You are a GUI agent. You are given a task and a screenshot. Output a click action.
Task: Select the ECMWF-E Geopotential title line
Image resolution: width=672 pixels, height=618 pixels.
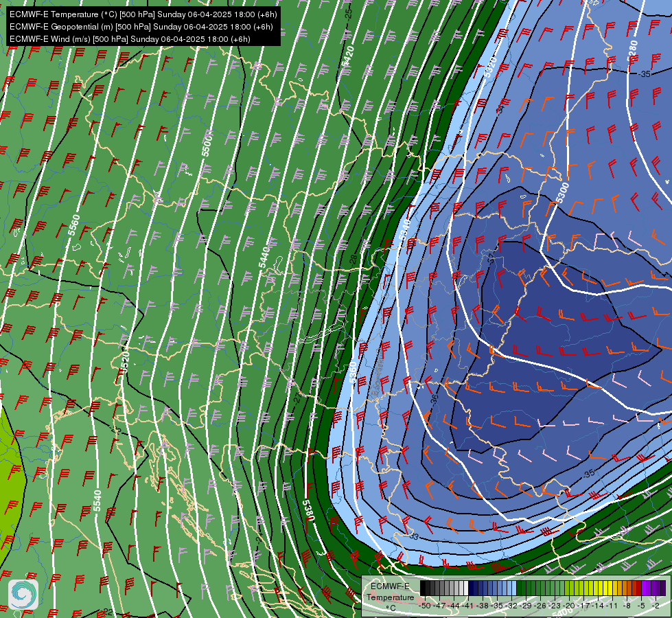pos(141,27)
